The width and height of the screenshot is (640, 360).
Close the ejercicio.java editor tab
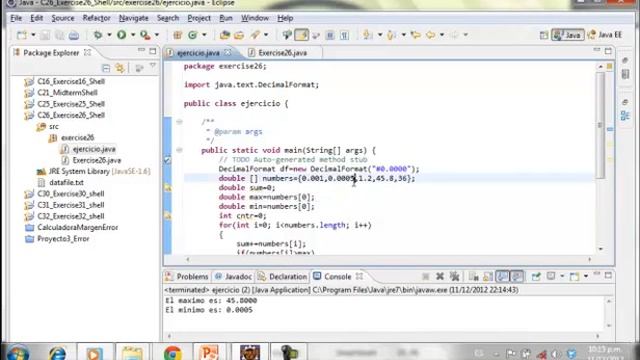tap(228, 52)
